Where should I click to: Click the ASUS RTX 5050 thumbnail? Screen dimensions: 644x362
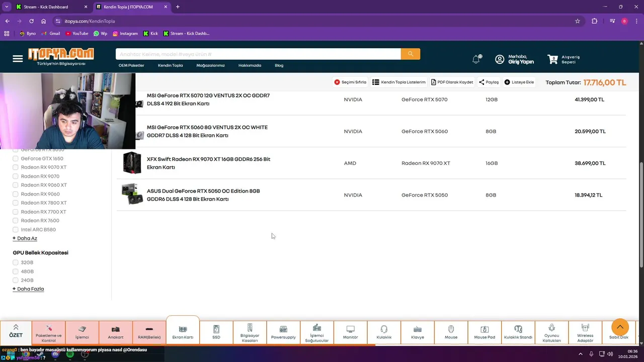click(x=132, y=195)
